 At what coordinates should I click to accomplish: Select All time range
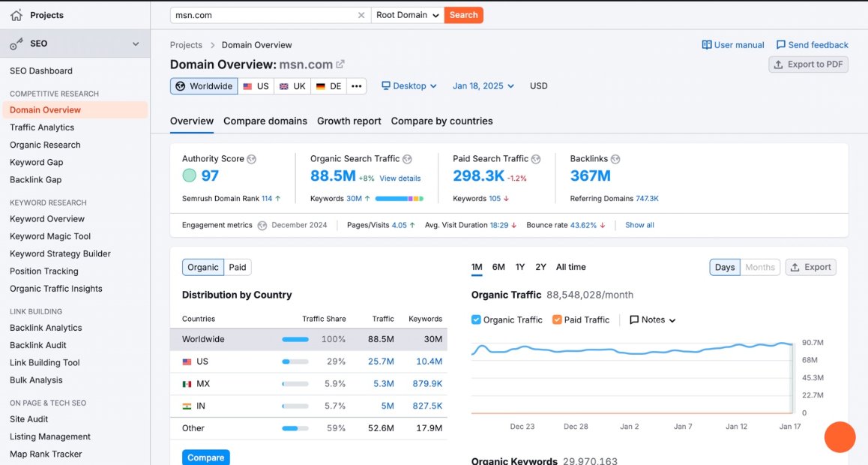[570, 267]
